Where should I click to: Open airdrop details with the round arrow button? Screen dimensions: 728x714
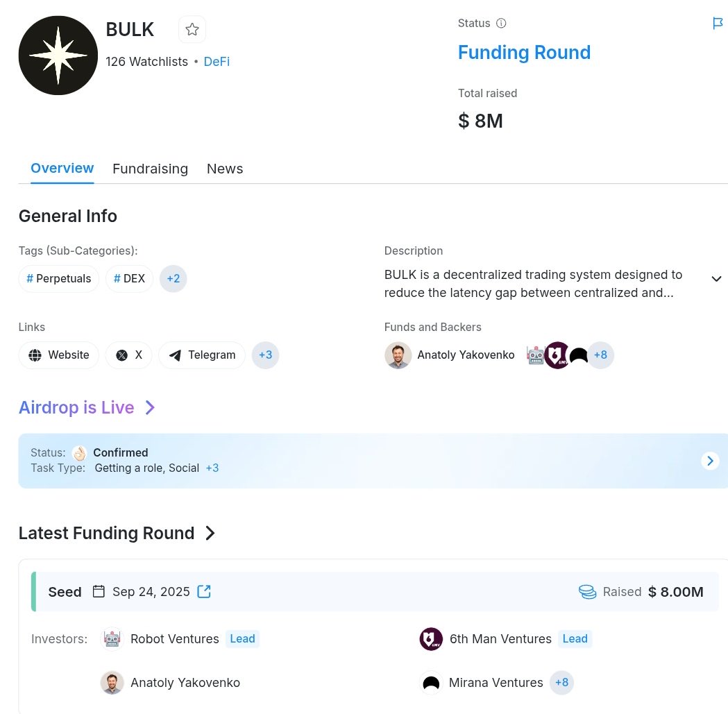coord(710,461)
